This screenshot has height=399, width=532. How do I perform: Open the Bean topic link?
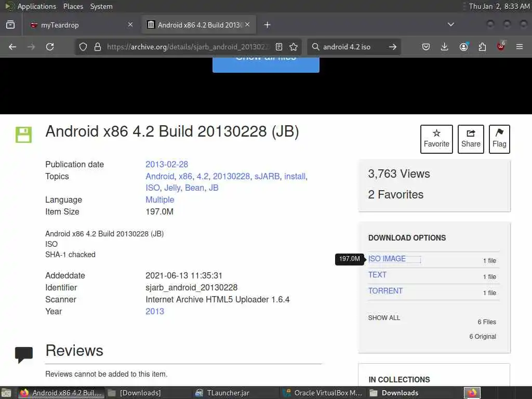[194, 188]
